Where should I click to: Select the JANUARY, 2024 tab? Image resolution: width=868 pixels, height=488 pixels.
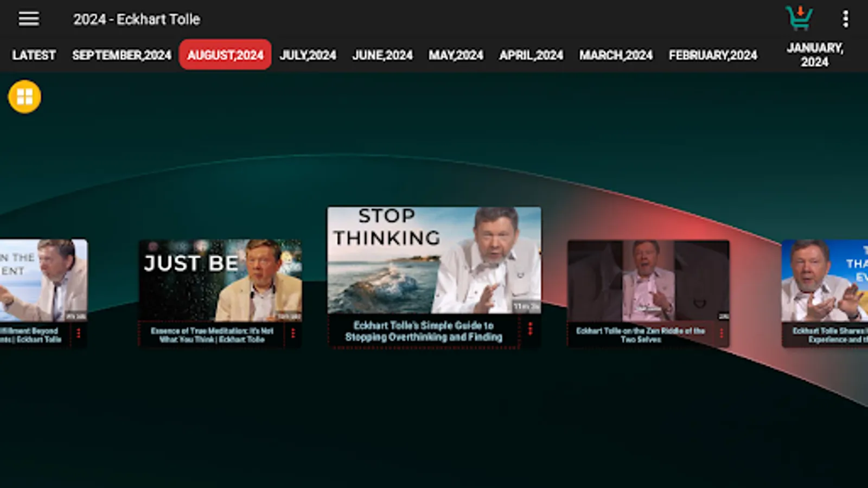coord(815,55)
